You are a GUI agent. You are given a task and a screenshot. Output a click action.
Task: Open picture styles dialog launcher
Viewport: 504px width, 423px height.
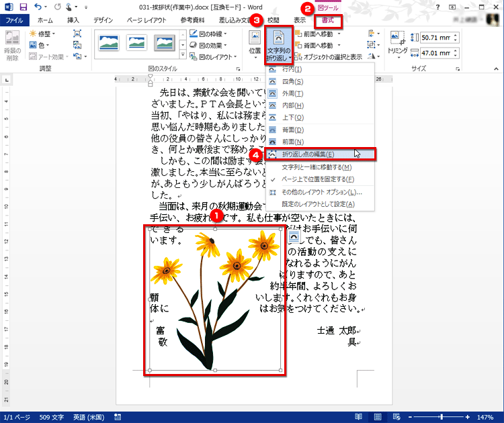[x=238, y=68]
